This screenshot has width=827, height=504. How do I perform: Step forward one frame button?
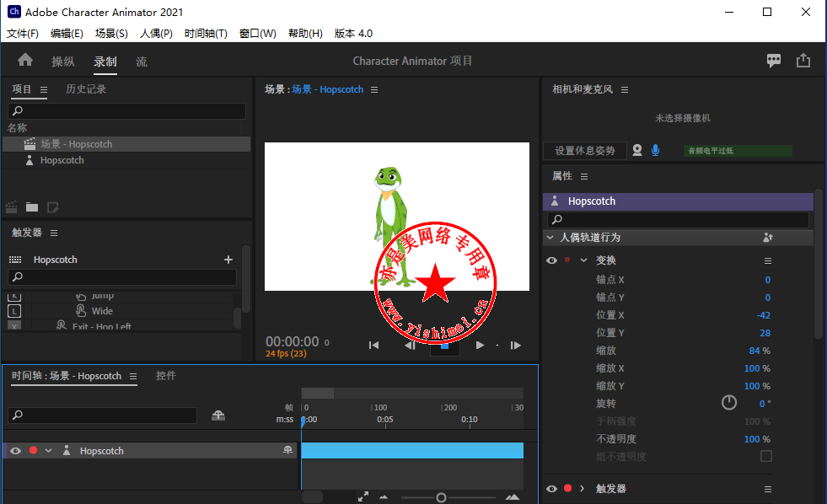click(x=516, y=346)
